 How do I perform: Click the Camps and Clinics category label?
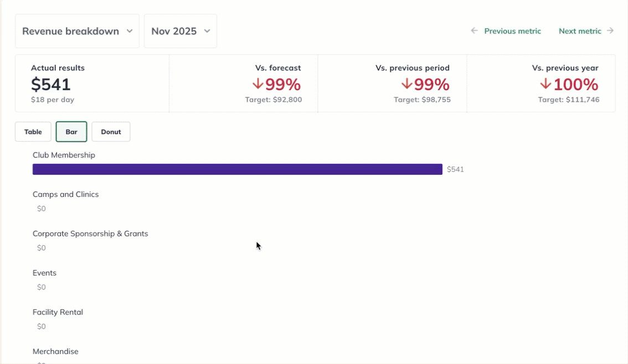tap(65, 194)
